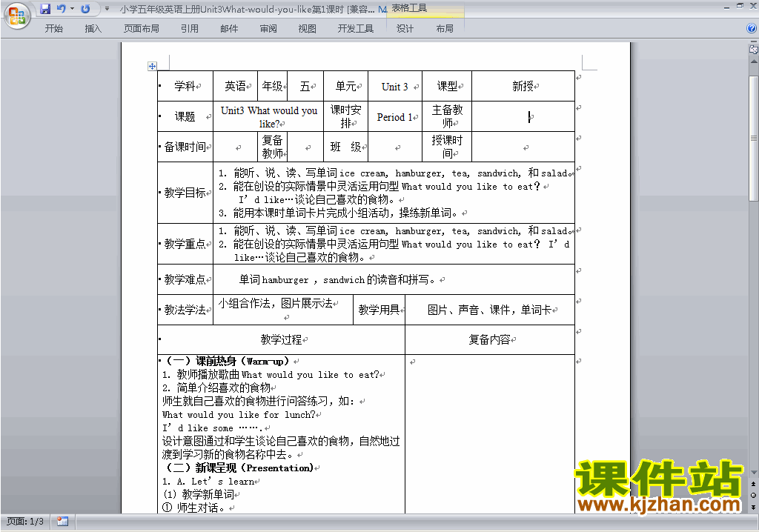Click the 课型 table cell

coord(447,86)
